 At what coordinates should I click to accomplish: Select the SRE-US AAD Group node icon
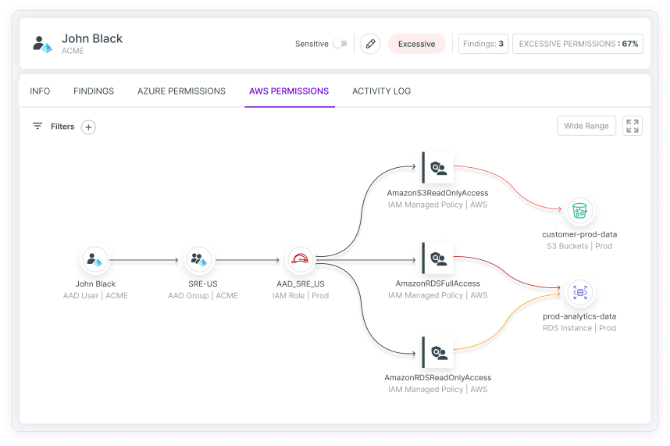[x=197, y=260]
